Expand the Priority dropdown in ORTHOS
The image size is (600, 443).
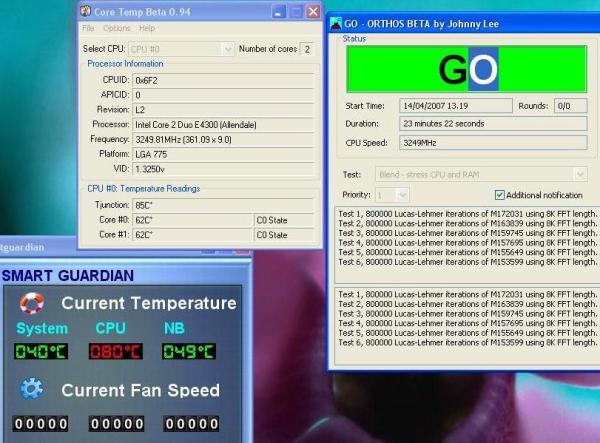402,195
